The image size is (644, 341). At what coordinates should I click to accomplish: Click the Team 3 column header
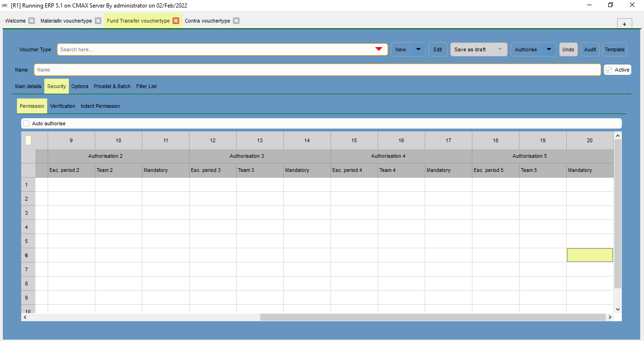pos(260,170)
